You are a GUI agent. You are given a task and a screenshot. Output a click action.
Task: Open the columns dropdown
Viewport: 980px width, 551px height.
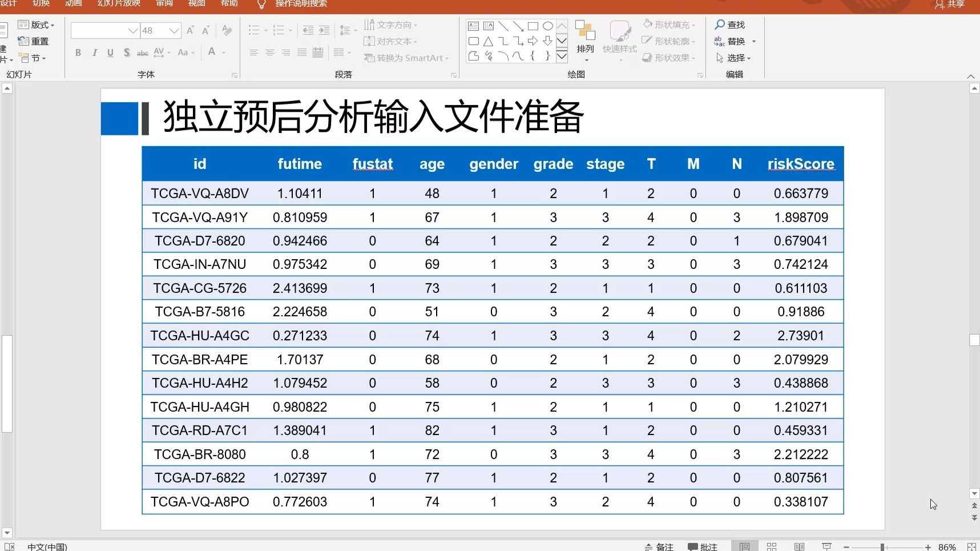coord(342,53)
